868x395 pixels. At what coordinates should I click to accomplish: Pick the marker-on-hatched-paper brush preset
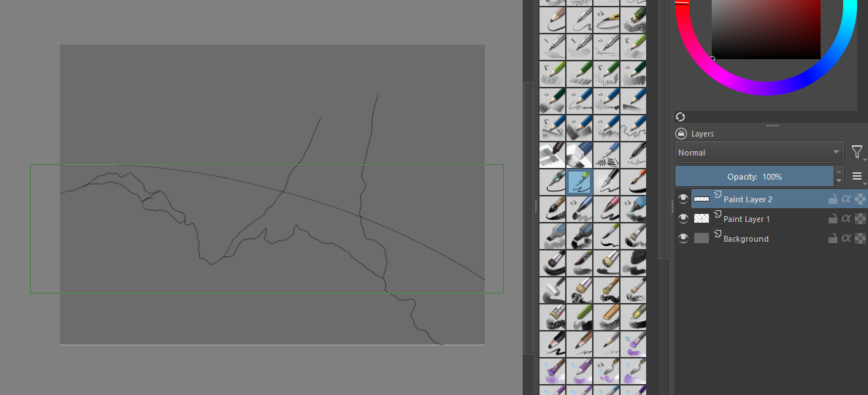point(552,155)
